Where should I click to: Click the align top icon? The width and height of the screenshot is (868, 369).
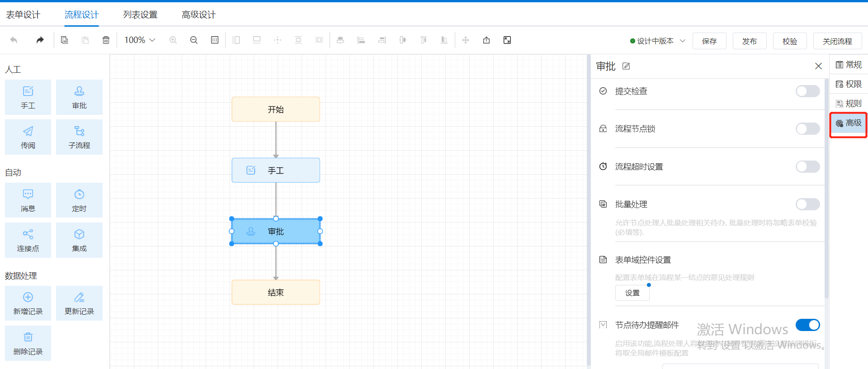[424, 40]
